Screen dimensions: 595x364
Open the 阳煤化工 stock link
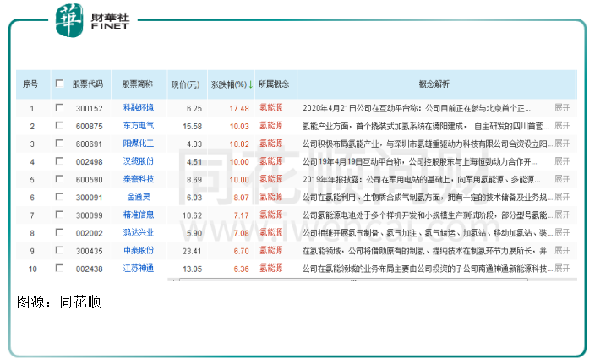(139, 144)
